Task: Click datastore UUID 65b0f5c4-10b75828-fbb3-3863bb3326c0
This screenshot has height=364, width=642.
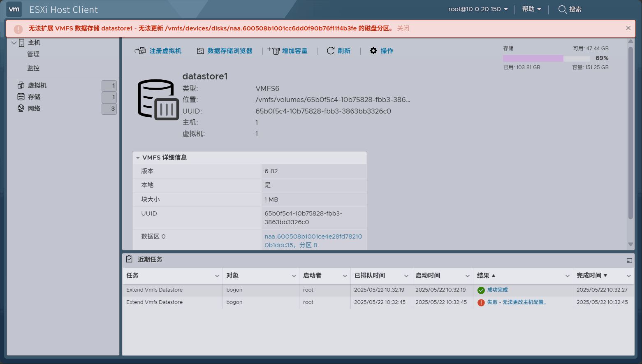Action: (323, 111)
